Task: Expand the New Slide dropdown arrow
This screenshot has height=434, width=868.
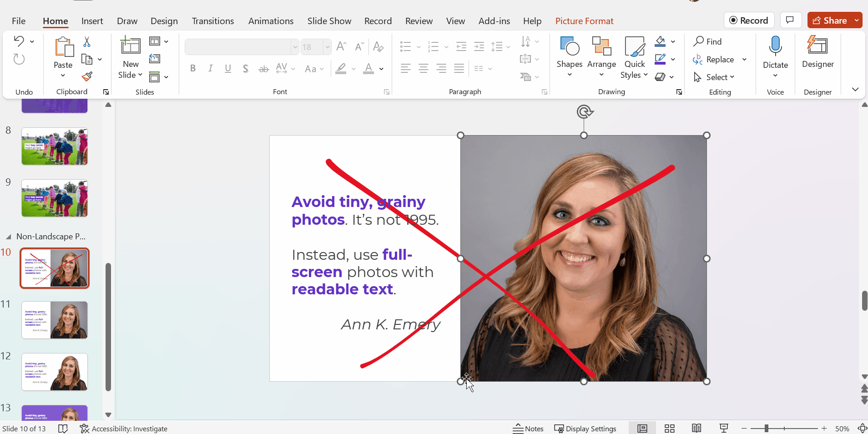Action: [140, 75]
